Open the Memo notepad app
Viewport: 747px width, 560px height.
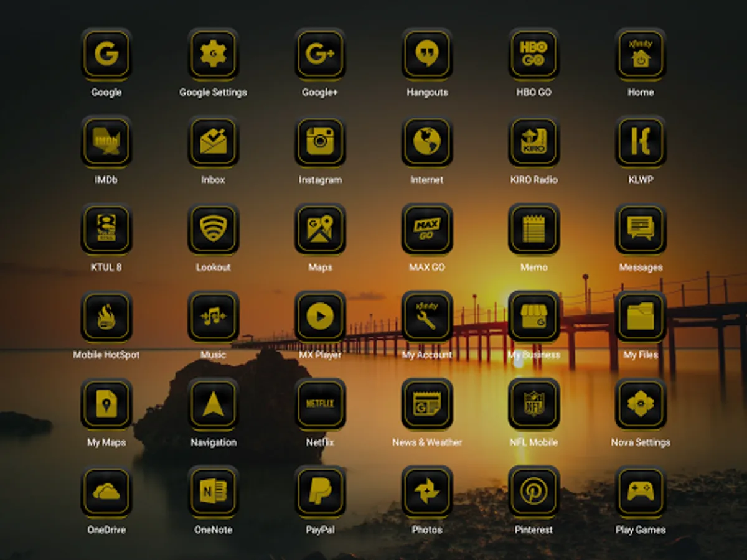click(534, 230)
